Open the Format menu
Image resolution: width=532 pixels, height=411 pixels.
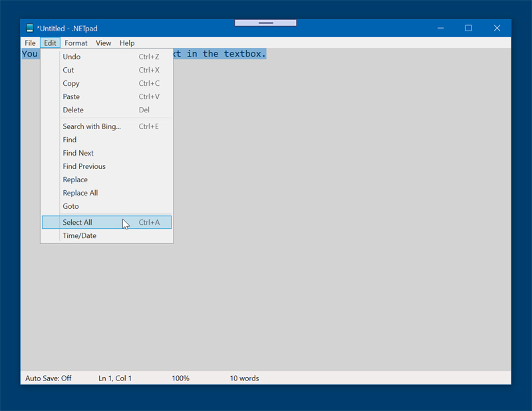coord(76,43)
